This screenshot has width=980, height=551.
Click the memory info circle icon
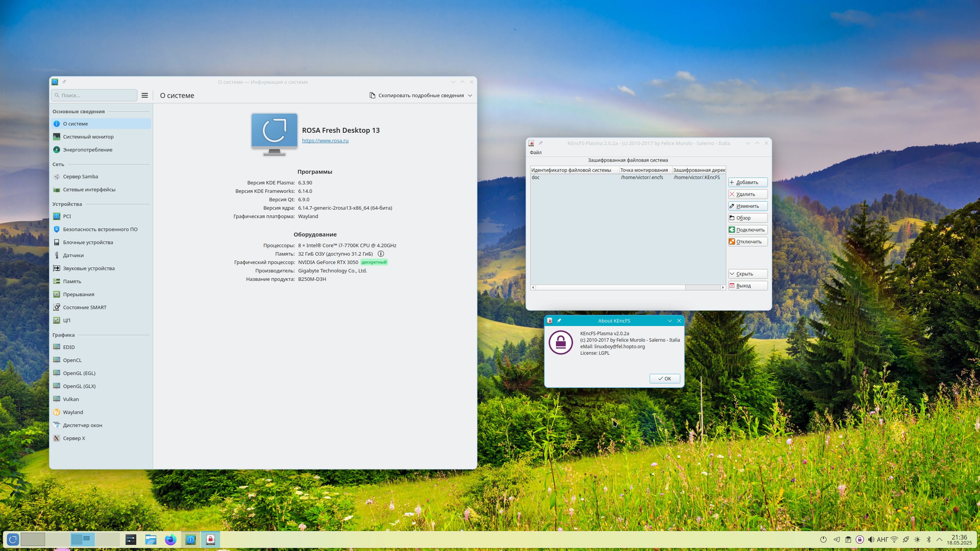click(381, 254)
